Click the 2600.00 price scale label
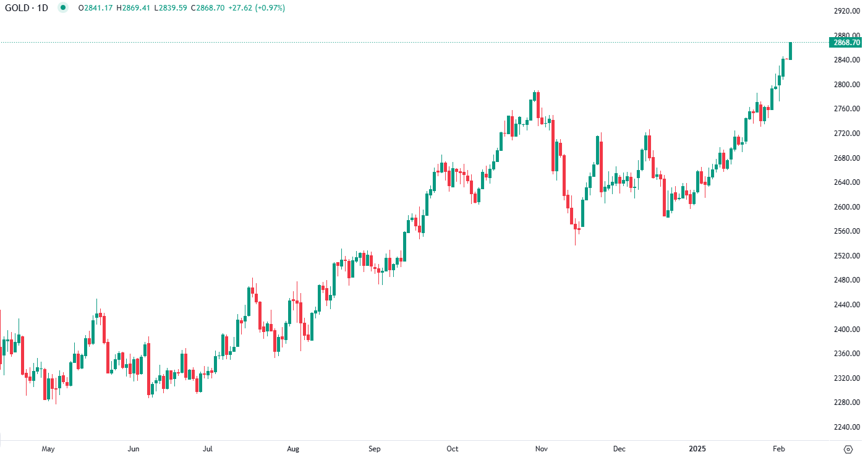Screen dimensions: 868x460 (x=846, y=207)
